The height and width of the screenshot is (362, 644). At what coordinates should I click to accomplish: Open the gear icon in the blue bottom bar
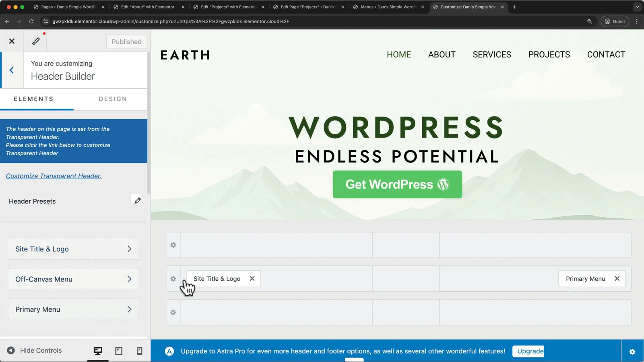pyautogui.click(x=632, y=352)
